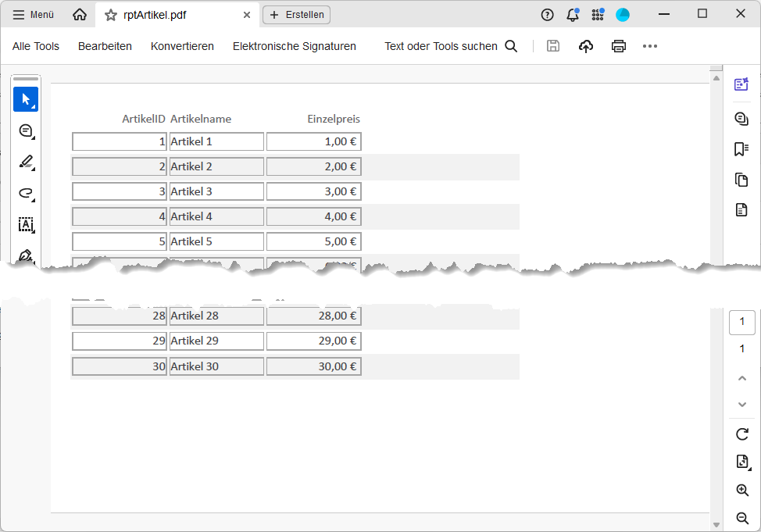The width and height of the screenshot is (761, 532).
Task: Select the arrow selection tool
Action: (26, 99)
